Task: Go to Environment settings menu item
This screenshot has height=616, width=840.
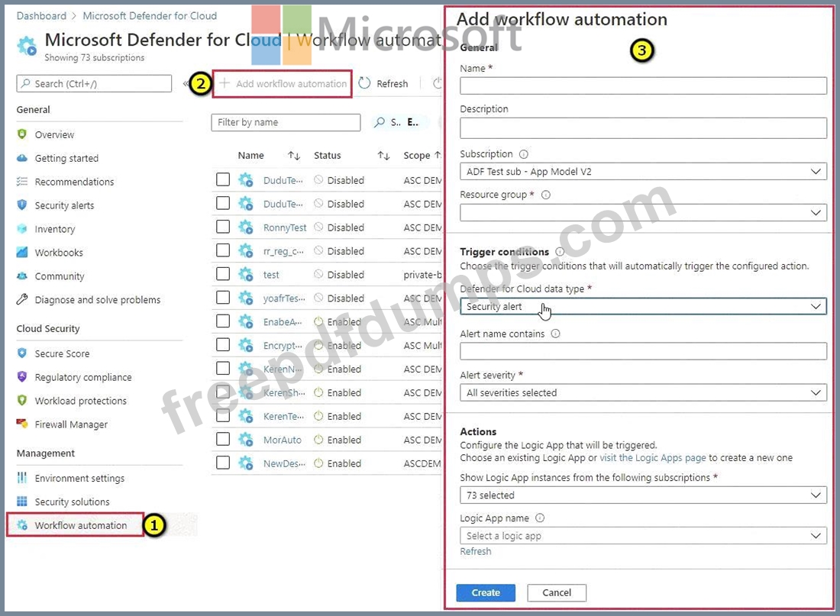Action: (79, 479)
